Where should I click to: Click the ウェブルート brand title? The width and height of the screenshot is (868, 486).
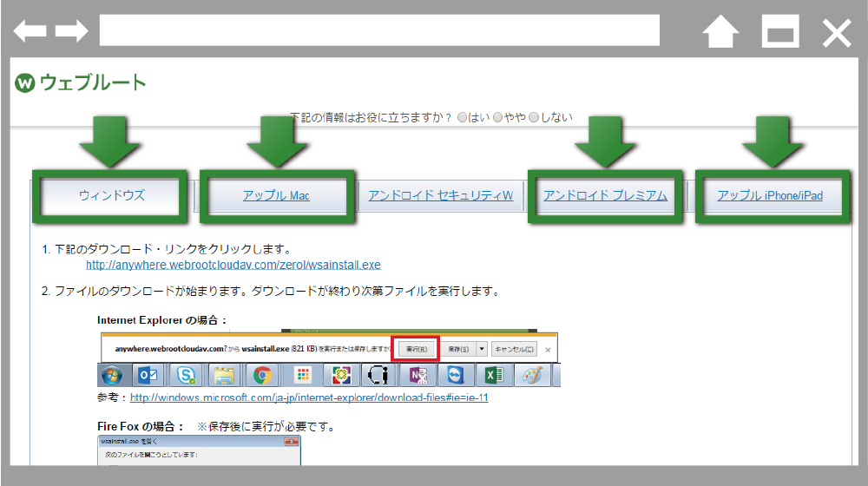(93, 82)
